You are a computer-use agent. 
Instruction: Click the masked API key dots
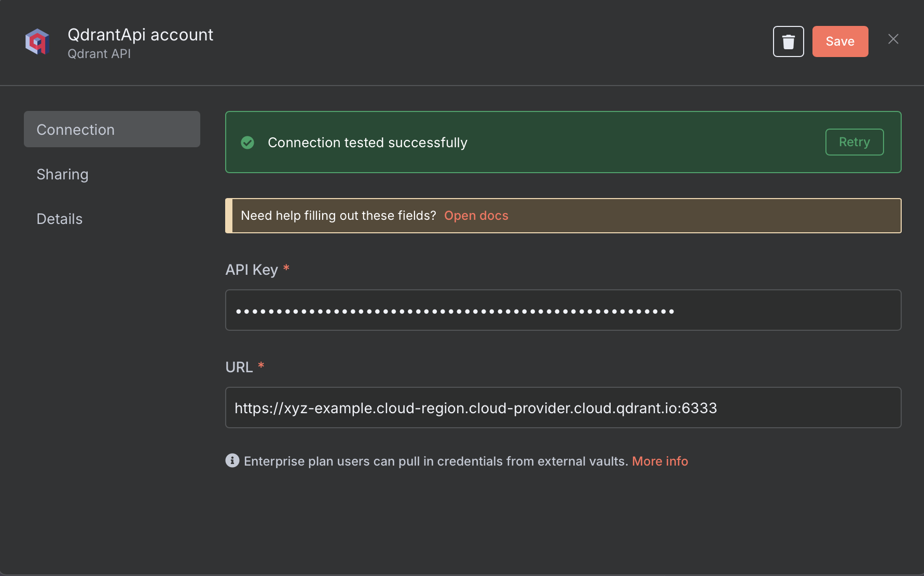(x=454, y=310)
